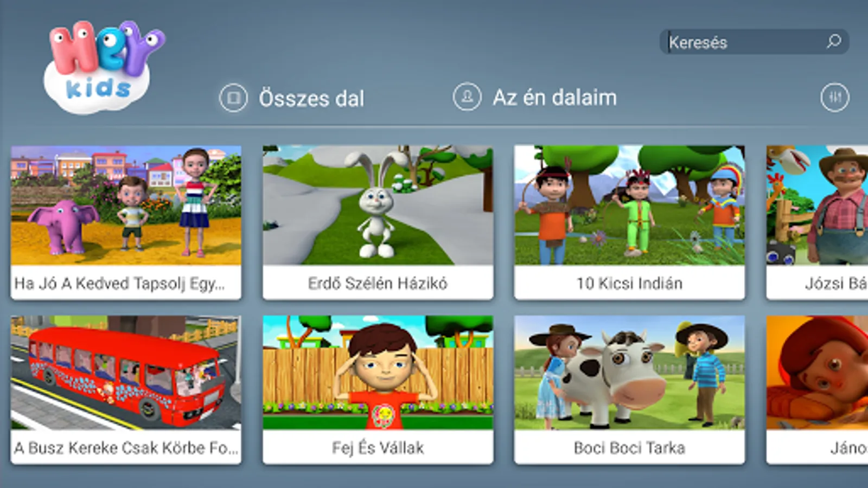Open the cow video thumbnail
The height and width of the screenshot is (488, 868).
[629, 373]
